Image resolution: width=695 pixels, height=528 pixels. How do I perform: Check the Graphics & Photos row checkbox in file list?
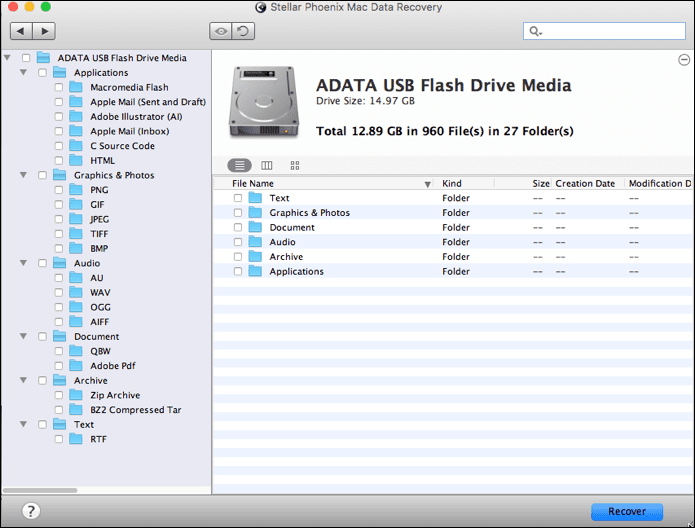tap(238, 213)
